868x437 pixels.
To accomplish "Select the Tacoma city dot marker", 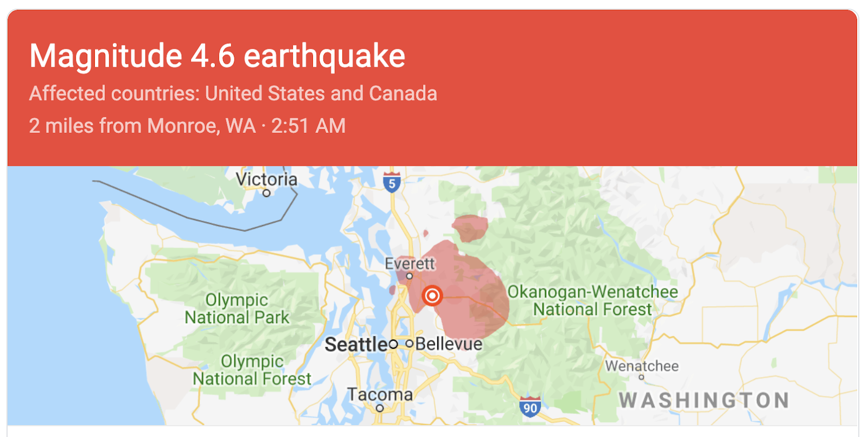I will click(x=380, y=408).
